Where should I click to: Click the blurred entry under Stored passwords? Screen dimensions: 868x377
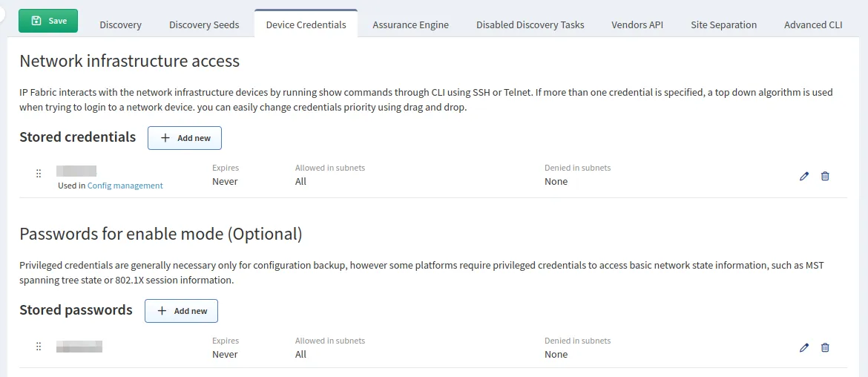79,346
